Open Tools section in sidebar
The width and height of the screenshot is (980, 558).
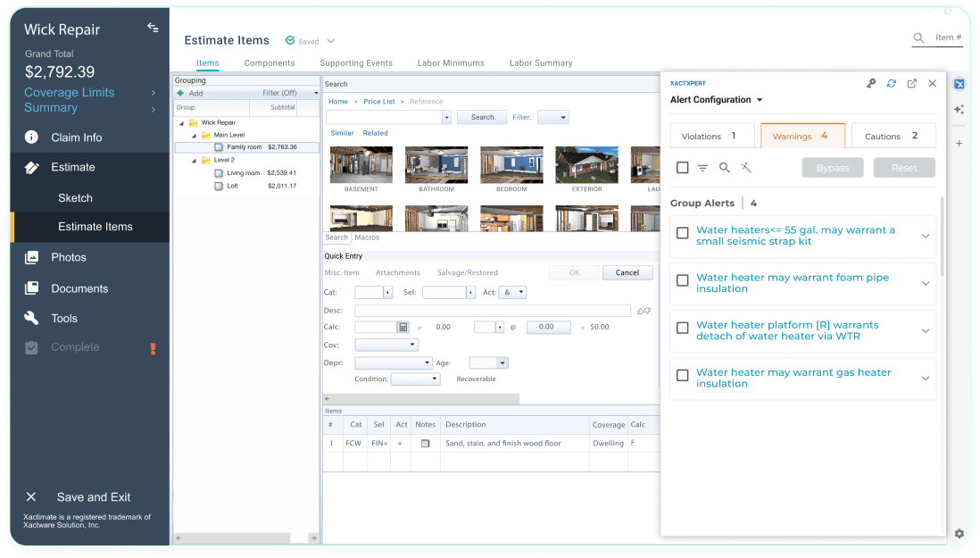[x=64, y=319]
